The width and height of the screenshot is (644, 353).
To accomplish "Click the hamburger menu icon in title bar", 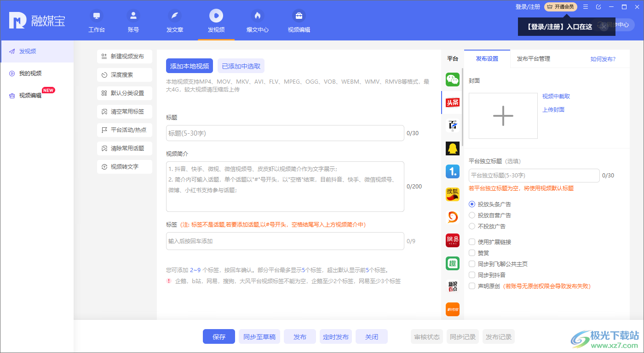I will 586,7.
